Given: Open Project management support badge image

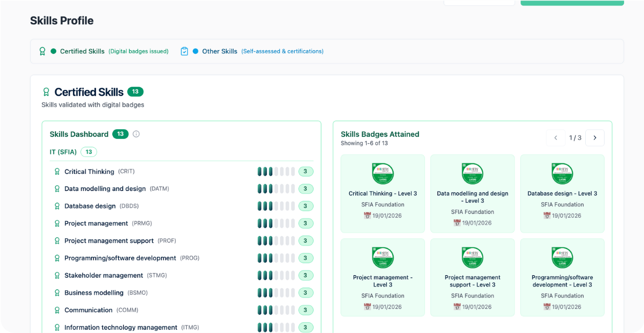Looking at the screenshot, I should click(x=473, y=258).
